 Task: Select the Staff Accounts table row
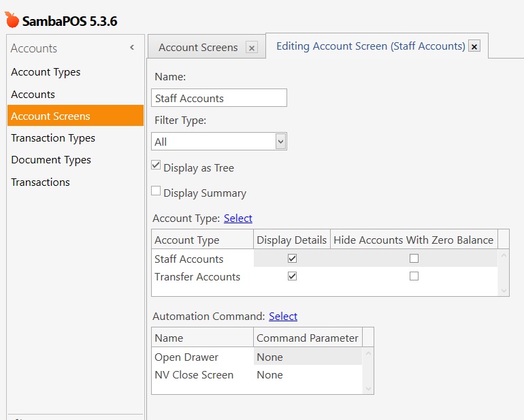click(325, 259)
